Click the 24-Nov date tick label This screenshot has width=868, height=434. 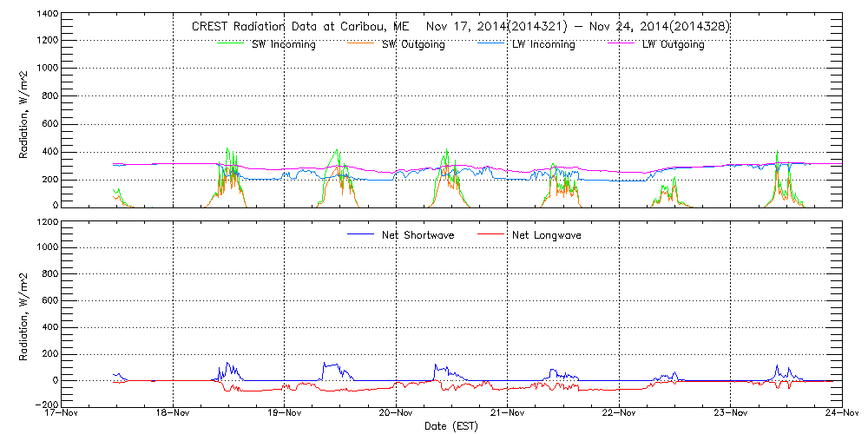(x=840, y=413)
